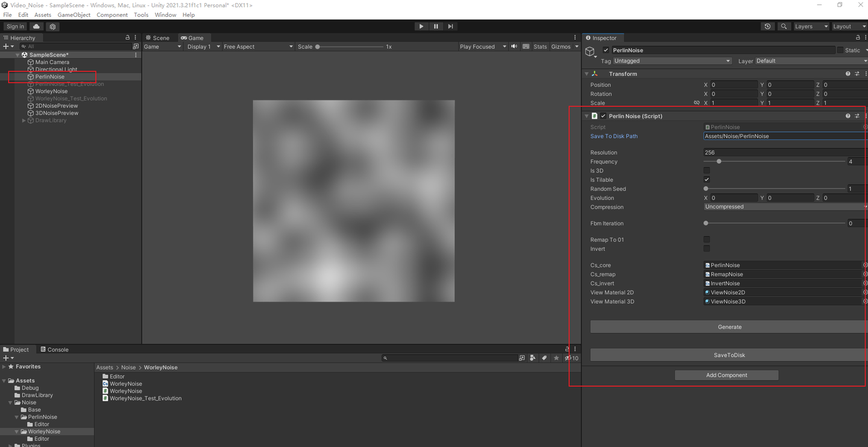Screen dimensions: 868x447
Task: Disable the Is Tilable checkbox
Action: (x=706, y=179)
